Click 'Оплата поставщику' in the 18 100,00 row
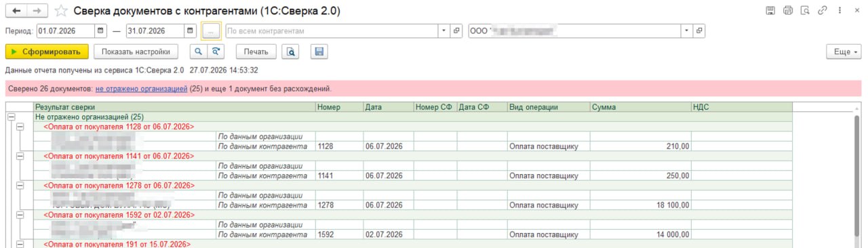The width and height of the screenshot is (868, 248). pos(549,205)
